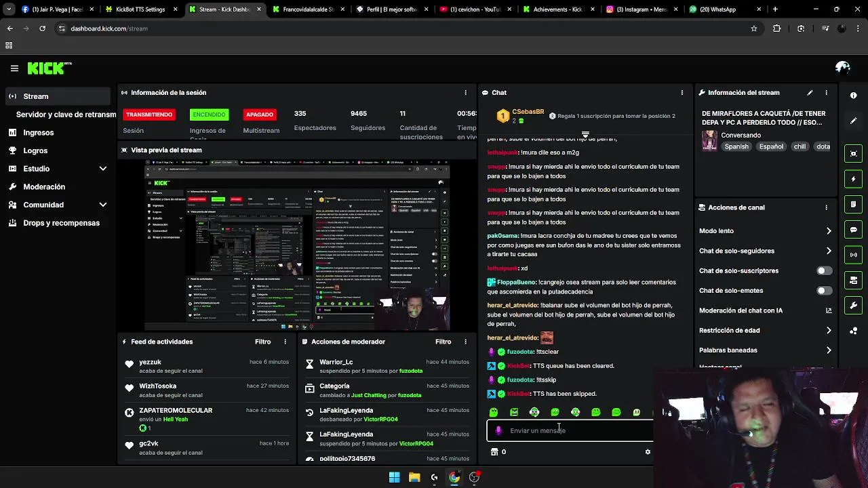Click the Kick logo
Screen dimensions: 868x488
pos(49,68)
